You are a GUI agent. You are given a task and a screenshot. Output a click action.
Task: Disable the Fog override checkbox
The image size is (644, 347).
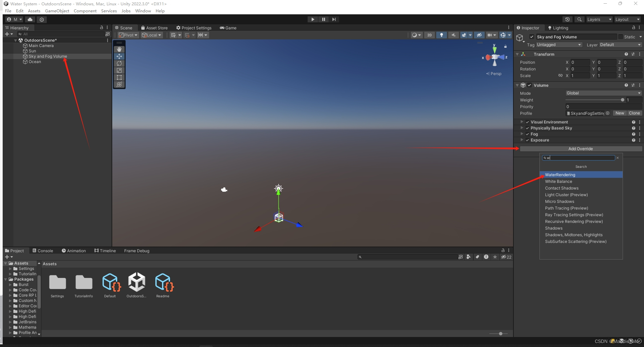527,134
